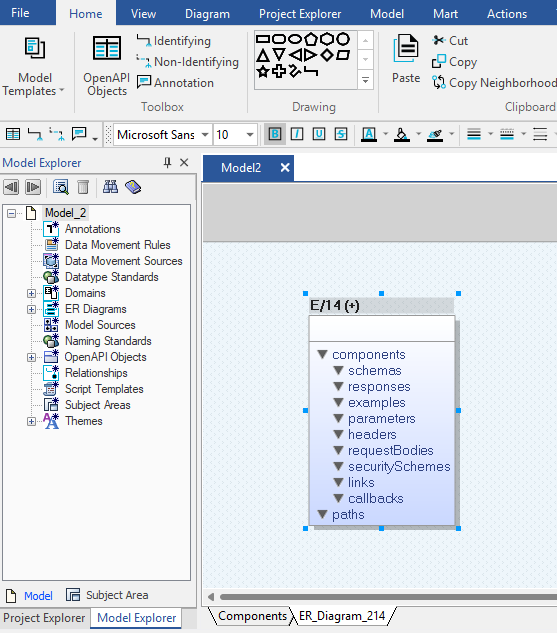This screenshot has width=557, height=633.
Task: Open the Diagram ribbon tab
Action: (207, 14)
